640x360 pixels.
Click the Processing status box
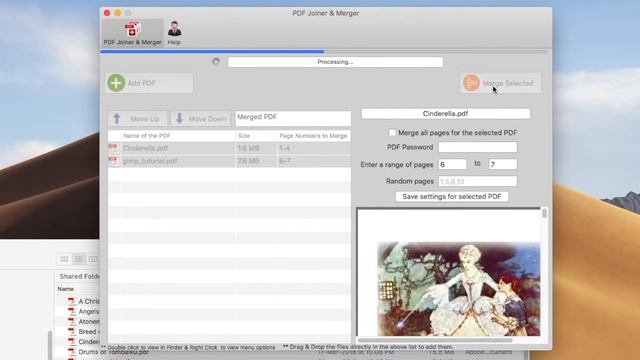pos(336,62)
